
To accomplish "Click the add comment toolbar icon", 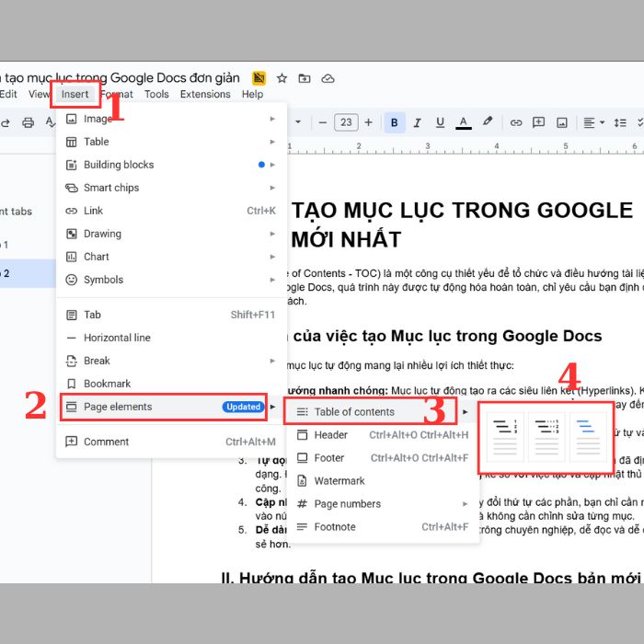I will [x=538, y=122].
